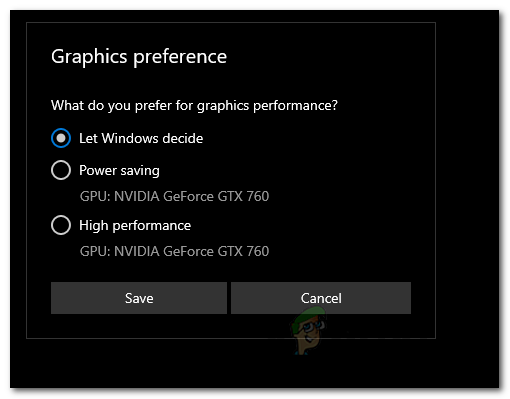Click the Let Windows decide label text
Viewport: 510px width, 399px height.
[141, 138]
